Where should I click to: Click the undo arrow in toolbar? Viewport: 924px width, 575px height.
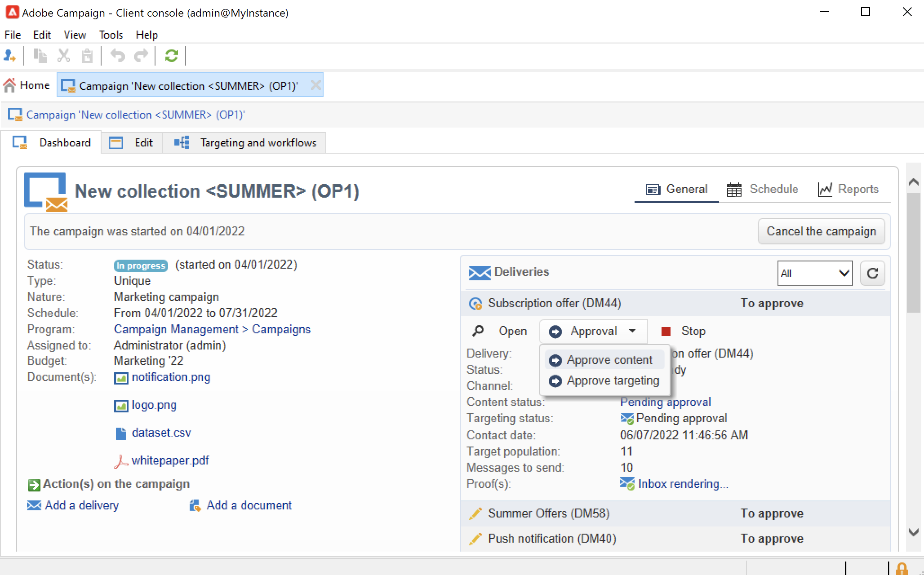[x=118, y=56]
